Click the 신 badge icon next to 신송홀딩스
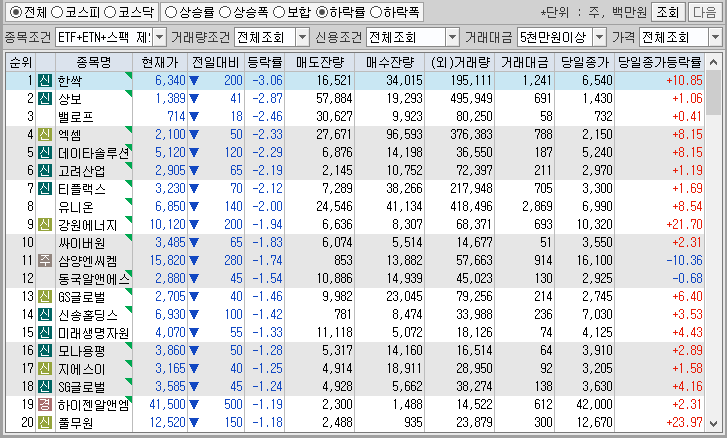Viewport: 727px width, 438px height. tap(45, 315)
